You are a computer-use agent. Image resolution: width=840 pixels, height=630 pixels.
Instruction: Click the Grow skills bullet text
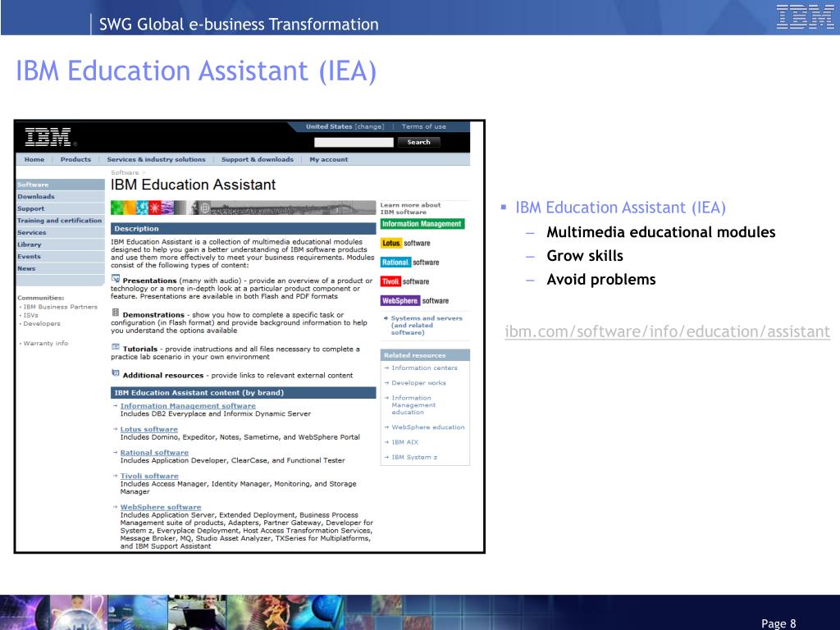point(585,256)
